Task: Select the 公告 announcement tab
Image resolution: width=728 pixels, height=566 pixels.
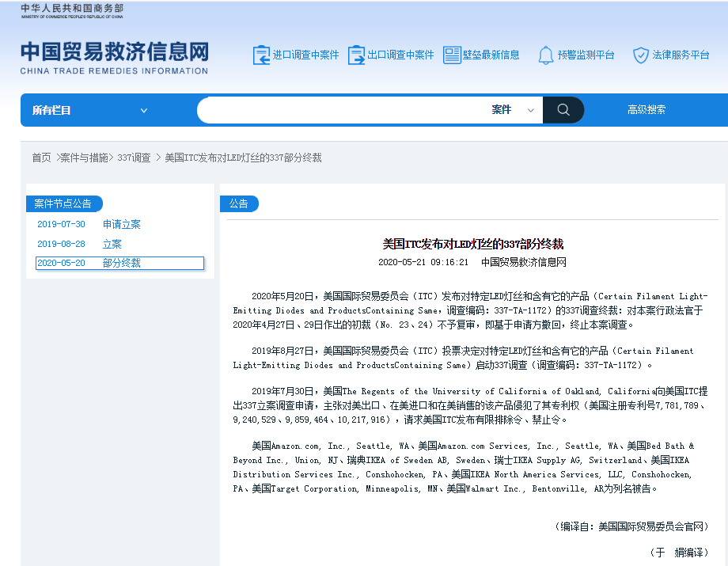Action: pyautogui.click(x=239, y=203)
